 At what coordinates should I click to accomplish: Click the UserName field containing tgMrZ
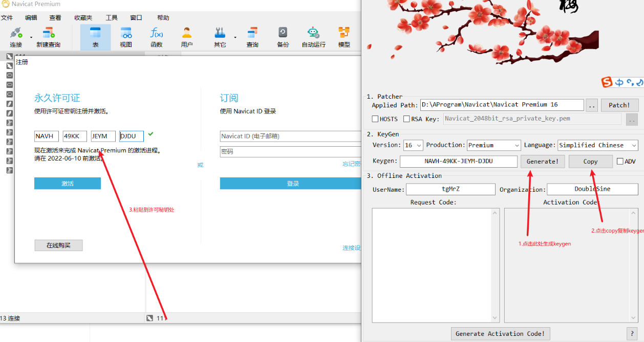(450, 189)
